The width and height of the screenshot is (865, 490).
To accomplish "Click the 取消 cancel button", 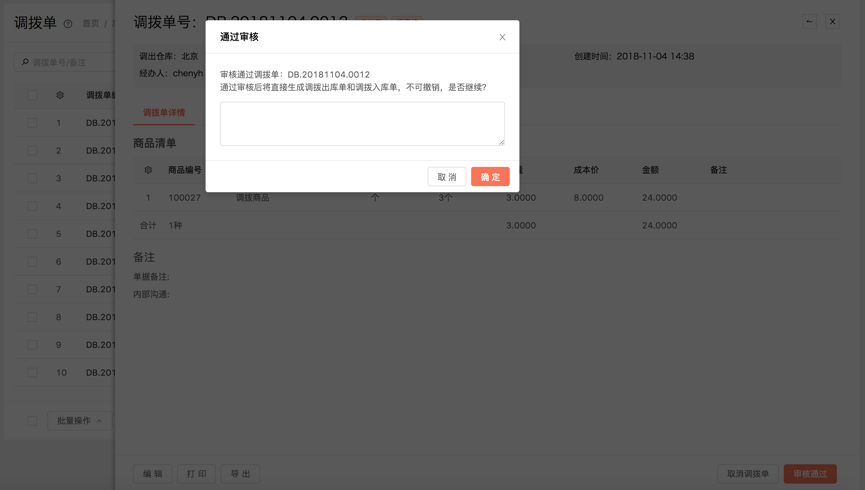I will point(446,177).
